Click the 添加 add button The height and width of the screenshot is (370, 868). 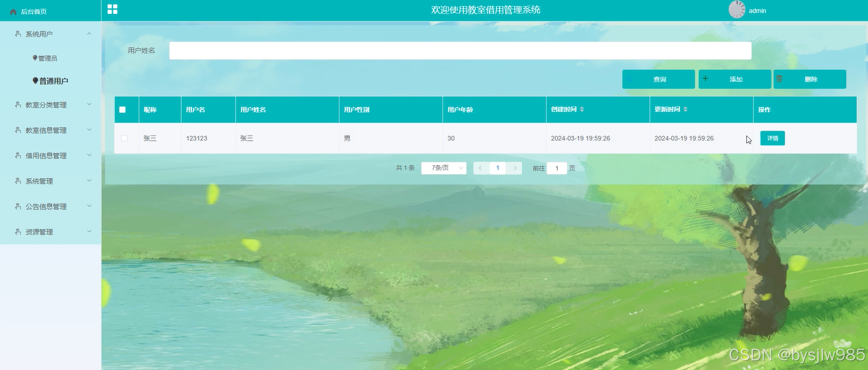point(735,79)
